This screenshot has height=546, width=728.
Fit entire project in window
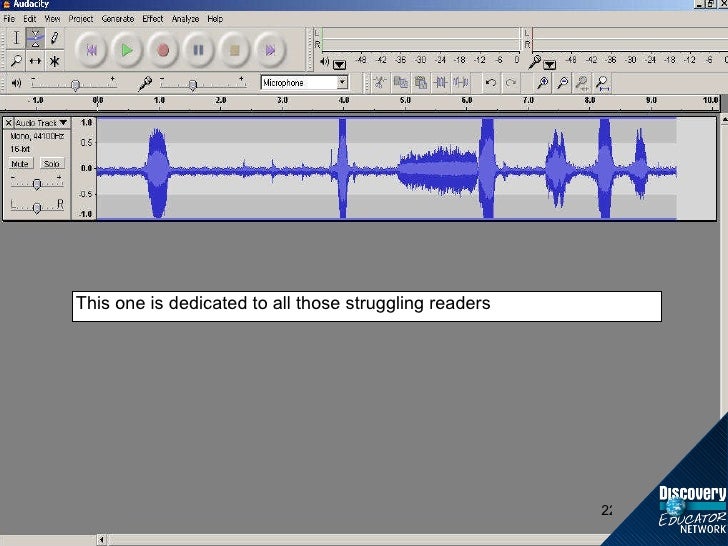coord(602,83)
